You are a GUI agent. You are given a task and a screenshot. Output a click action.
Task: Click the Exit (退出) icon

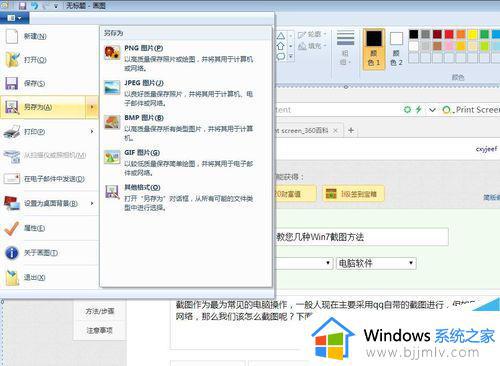point(12,277)
